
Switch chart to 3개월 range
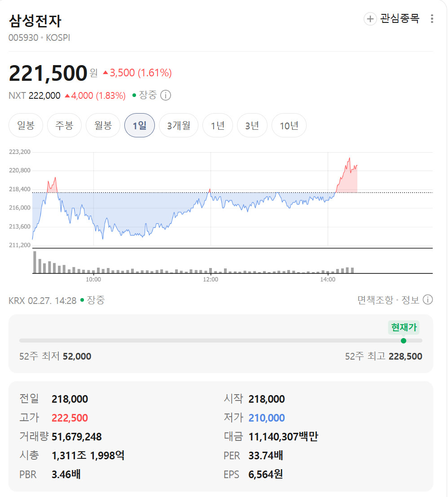[x=179, y=125]
